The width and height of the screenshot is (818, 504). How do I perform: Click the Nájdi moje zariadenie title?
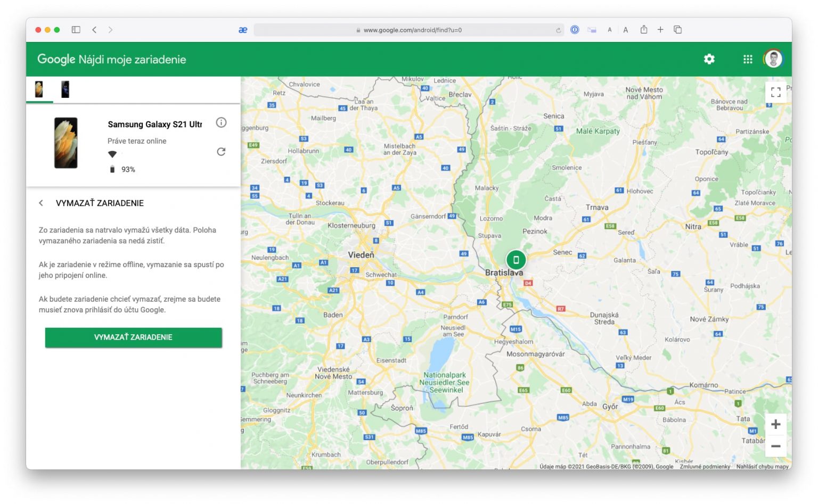point(132,60)
